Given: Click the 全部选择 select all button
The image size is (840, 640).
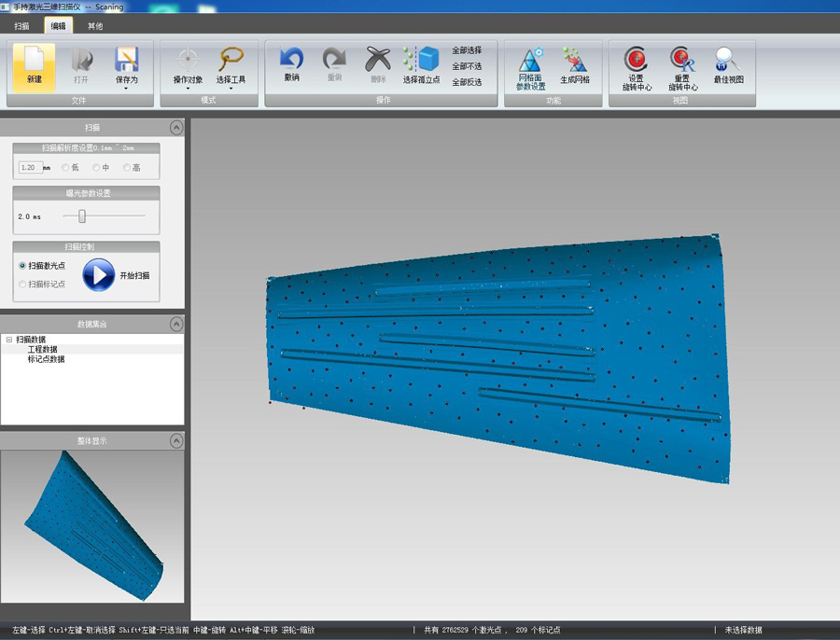Looking at the screenshot, I should (467, 50).
